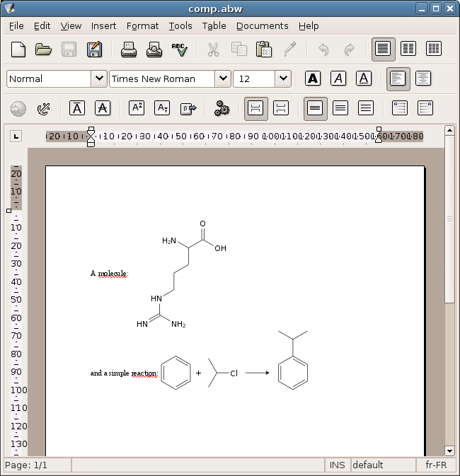Open the font size 12 dropdown
Viewport: 460px width, 476px height.
pyautogui.click(x=283, y=79)
